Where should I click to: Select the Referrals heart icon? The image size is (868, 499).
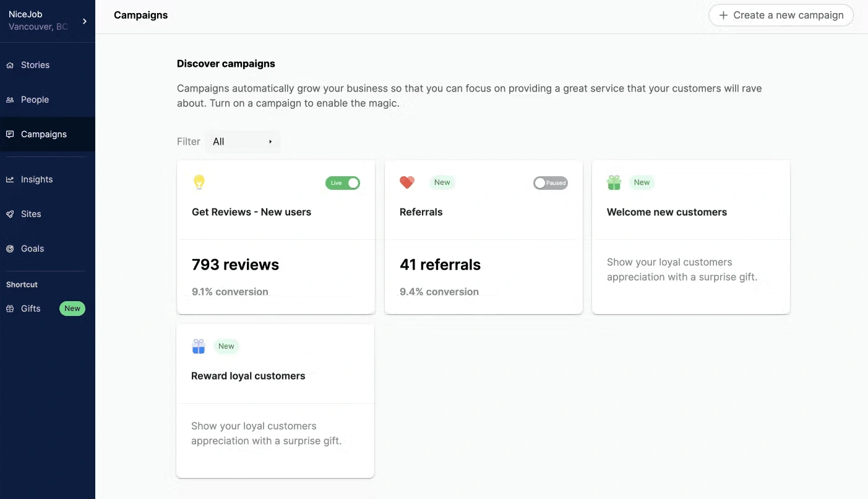406,182
